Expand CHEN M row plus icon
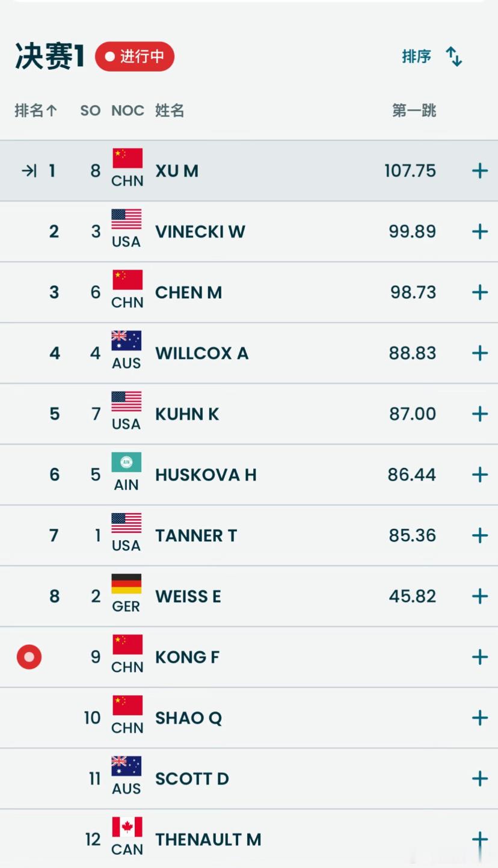Viewport: 498px width, 868px height. [x=479, y=292]
